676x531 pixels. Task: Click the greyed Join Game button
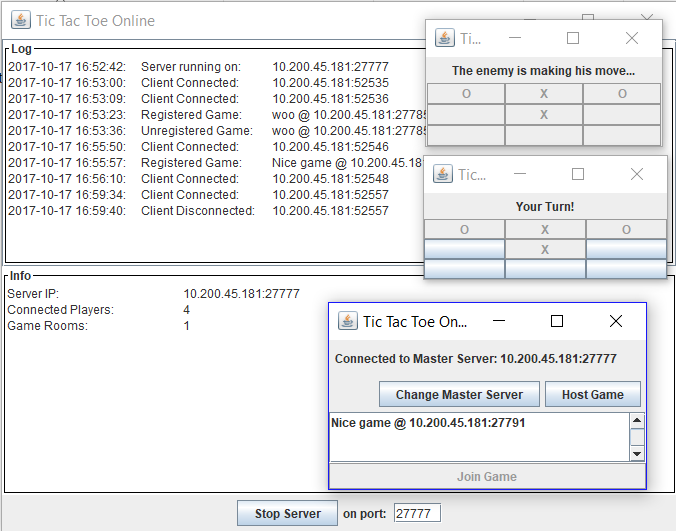(487, 476)
